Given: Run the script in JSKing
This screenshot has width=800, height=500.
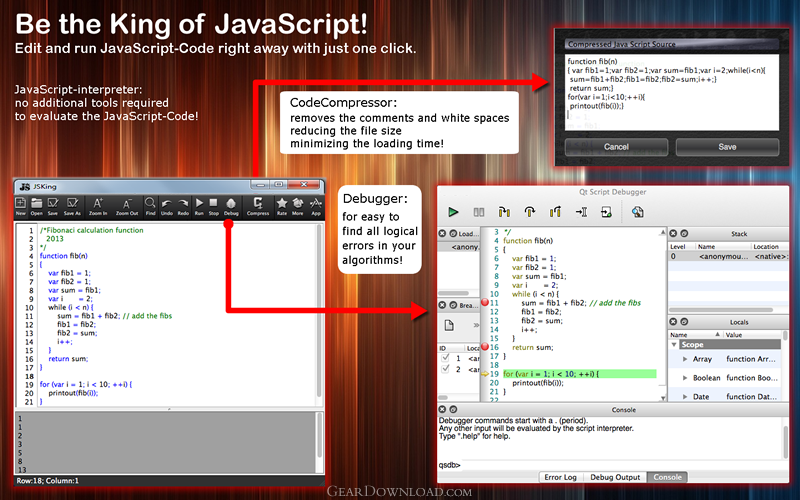Looking at the screenshot, I should [x=199, y=206].
